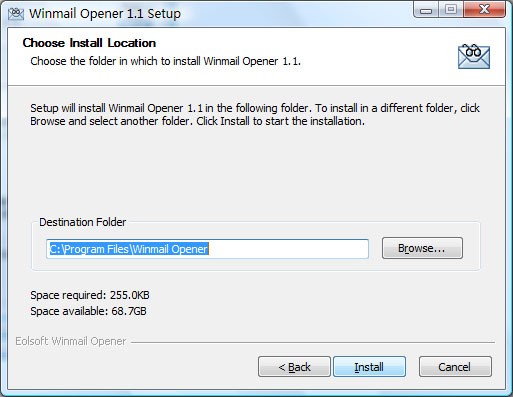
Task: Click the Destination Folder group label
Action: click(83, 222)
